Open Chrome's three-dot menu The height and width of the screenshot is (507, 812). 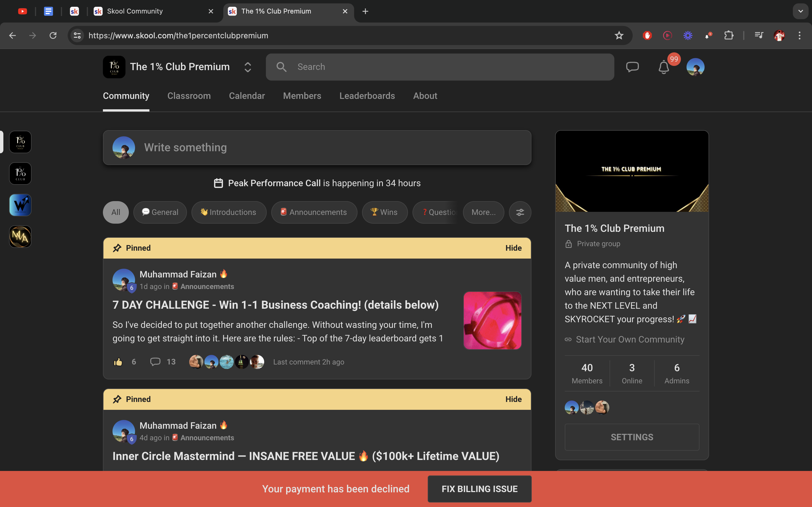(799, 35)
